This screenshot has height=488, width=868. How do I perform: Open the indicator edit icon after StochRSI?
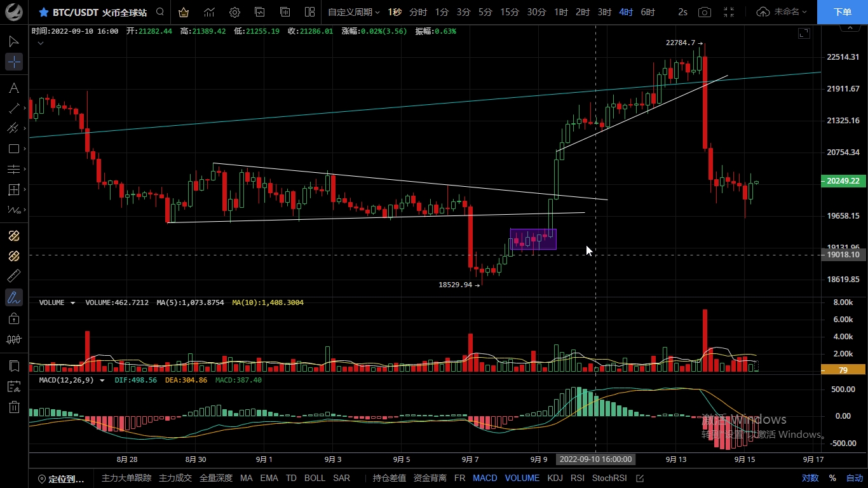[x=640, y=478]
